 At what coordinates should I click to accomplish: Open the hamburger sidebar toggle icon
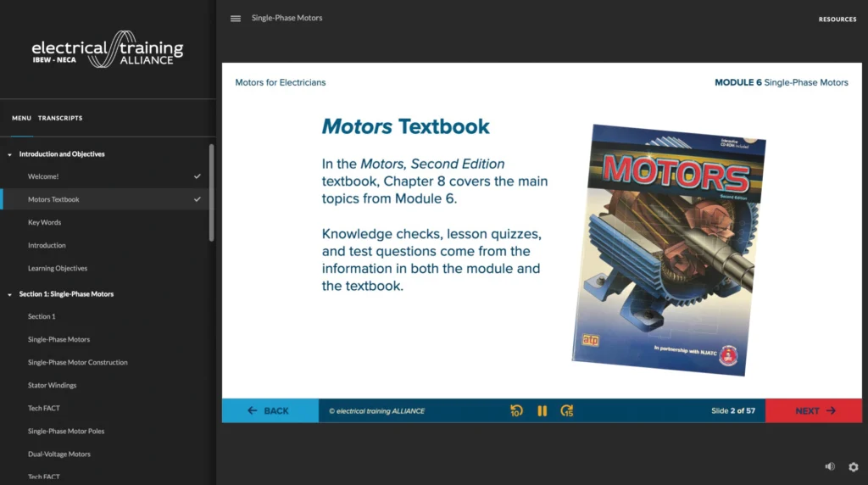[236, 19]
